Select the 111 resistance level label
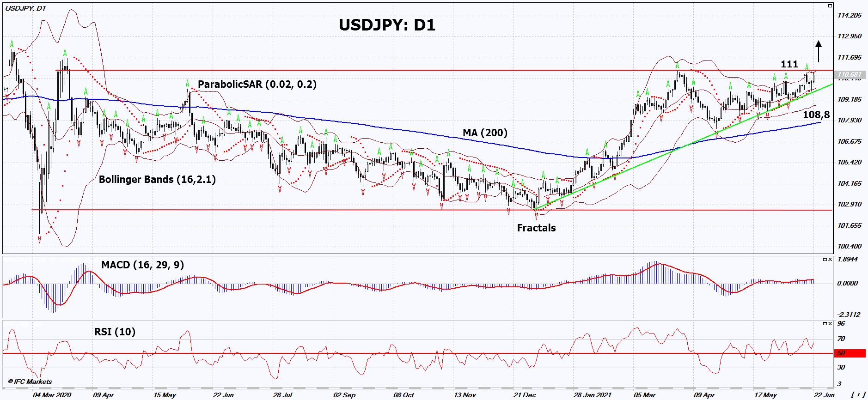The width and height of the screenshot is (868, 400). tap(789, 64)
